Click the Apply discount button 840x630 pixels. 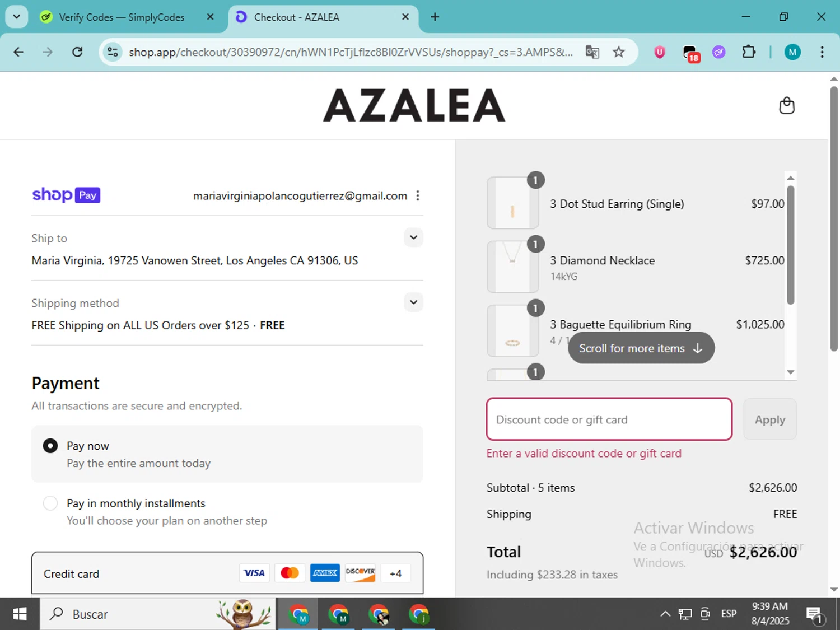point(770,419)
